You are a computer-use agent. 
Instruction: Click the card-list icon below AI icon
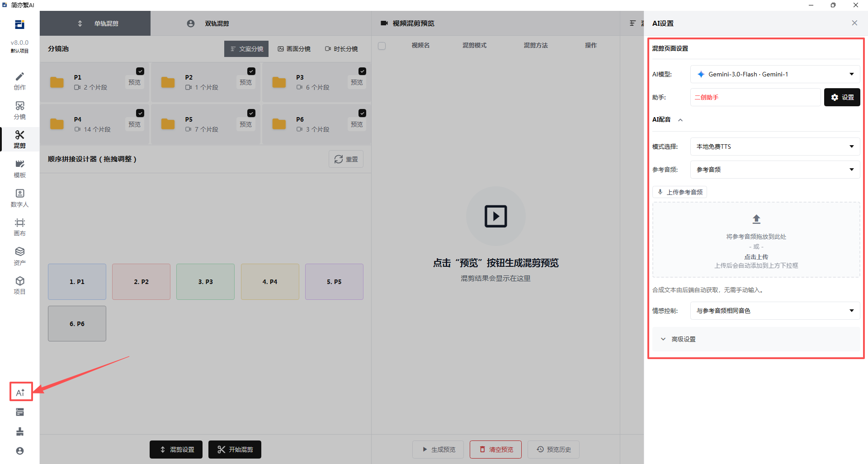click(20, 412)
